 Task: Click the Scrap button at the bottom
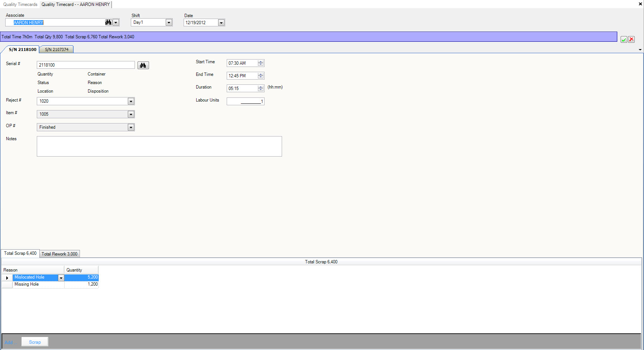coord(35,342)
